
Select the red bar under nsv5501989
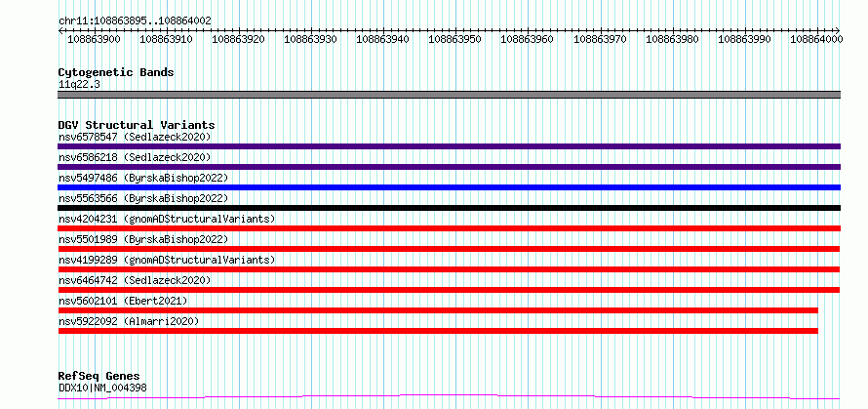click(x=449, y=249)
